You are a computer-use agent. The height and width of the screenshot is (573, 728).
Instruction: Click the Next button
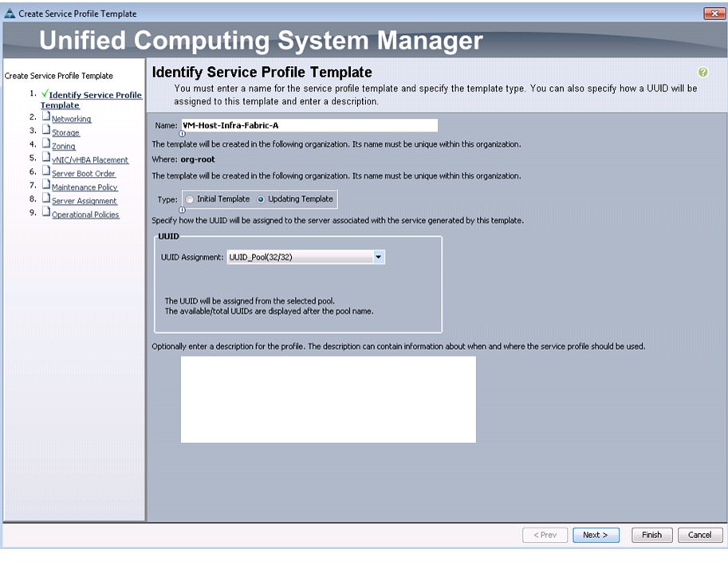pos(596,535)
